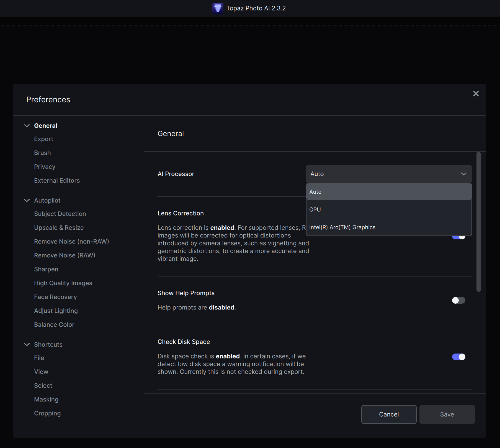
Task: Open Face Recovery settings
Action: pyautogui.click(x=55, y=297)
